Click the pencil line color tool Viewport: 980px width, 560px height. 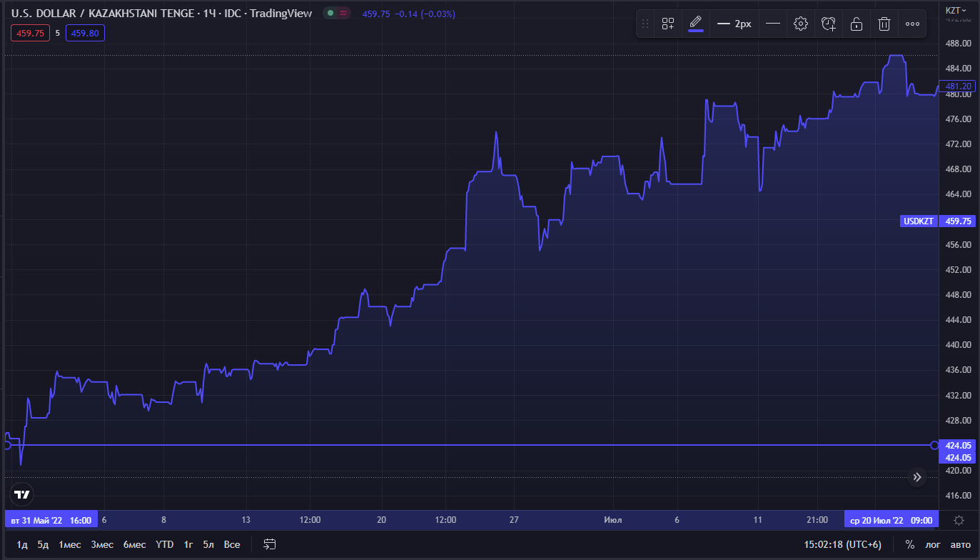click(x=696, y=24)
